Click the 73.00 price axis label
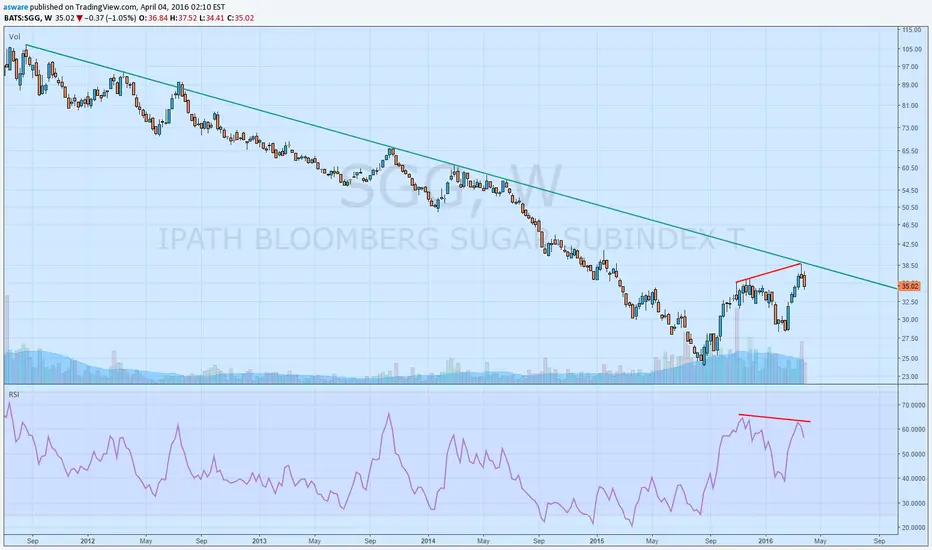 [x=910, y=128]
